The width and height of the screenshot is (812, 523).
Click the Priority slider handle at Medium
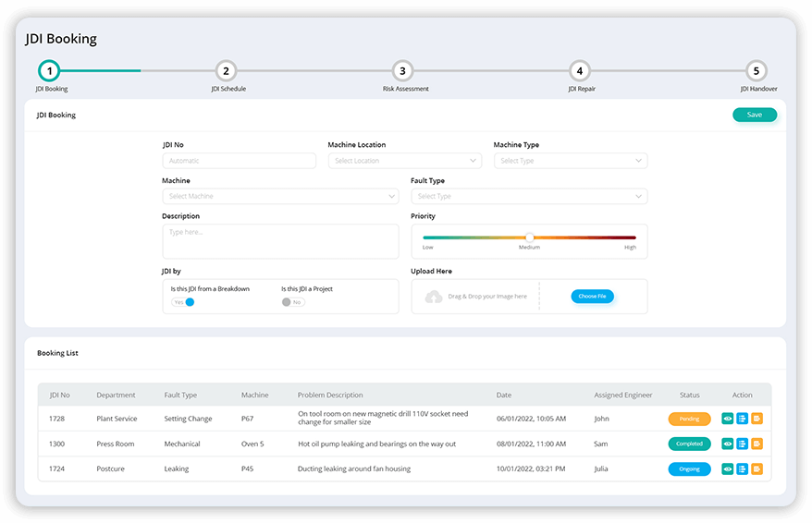[x=529, y=237]
